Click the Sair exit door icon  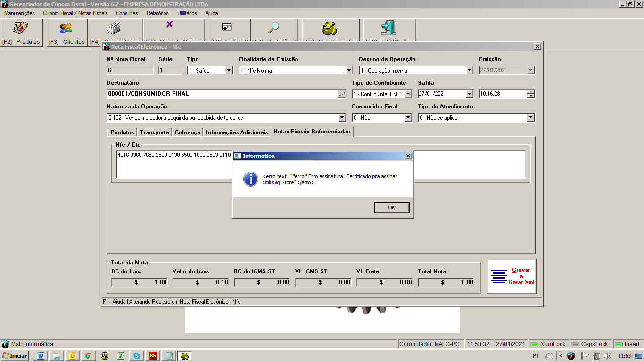[x=388, y=28]
